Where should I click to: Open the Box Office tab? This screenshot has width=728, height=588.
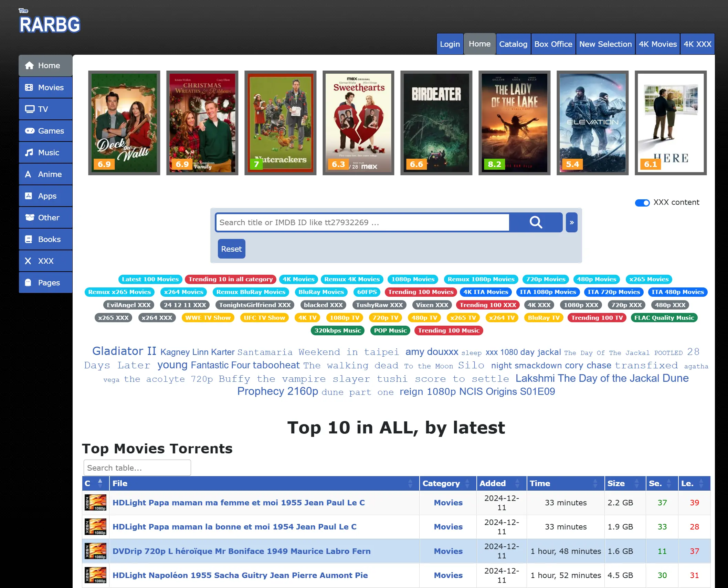pyautogui.click(x=553, y=44)
